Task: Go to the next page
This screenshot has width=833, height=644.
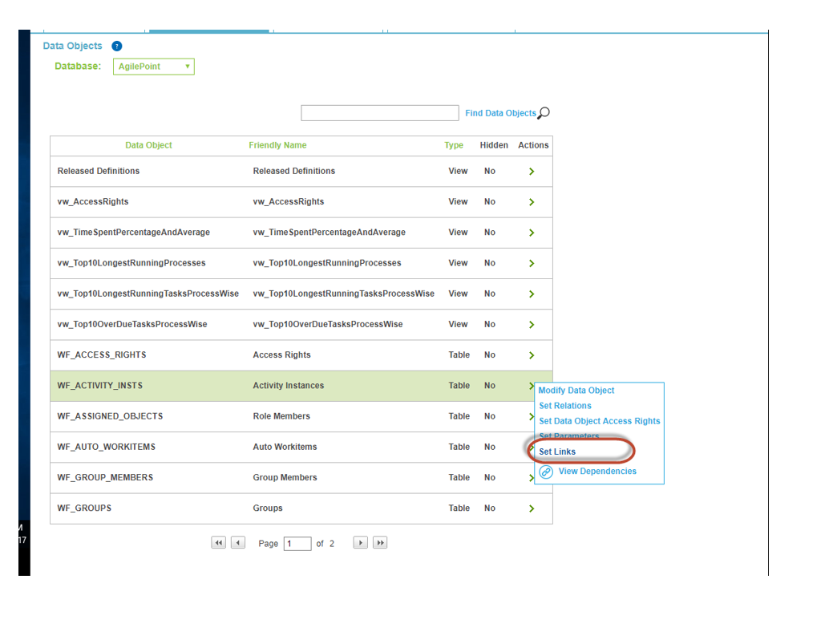Action: pos(361,543)
